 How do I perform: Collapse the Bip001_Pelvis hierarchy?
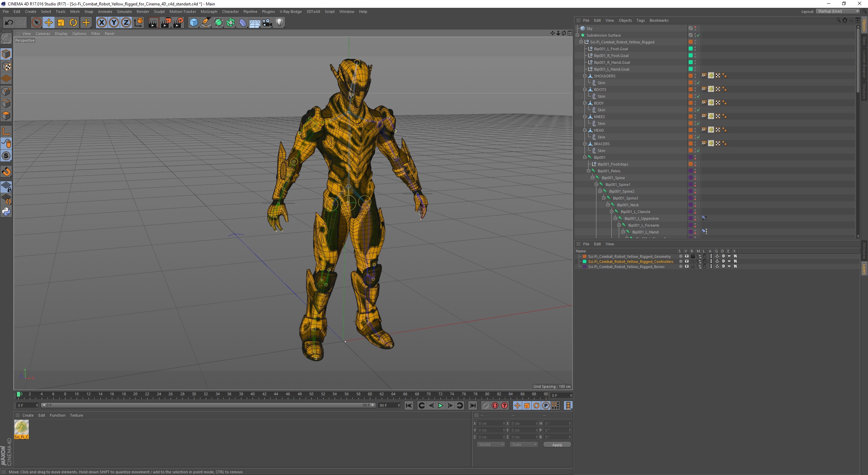(589, 171)
